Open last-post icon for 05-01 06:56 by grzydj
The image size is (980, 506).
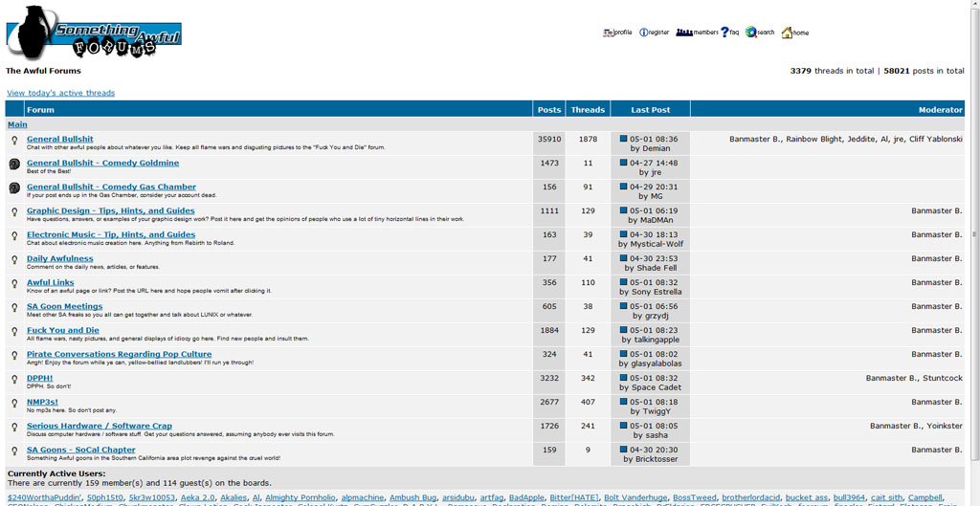624,306
